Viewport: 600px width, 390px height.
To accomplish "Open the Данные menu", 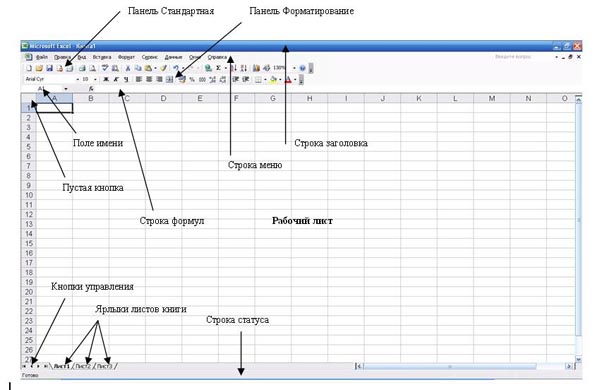I will (x=173, y=57).
